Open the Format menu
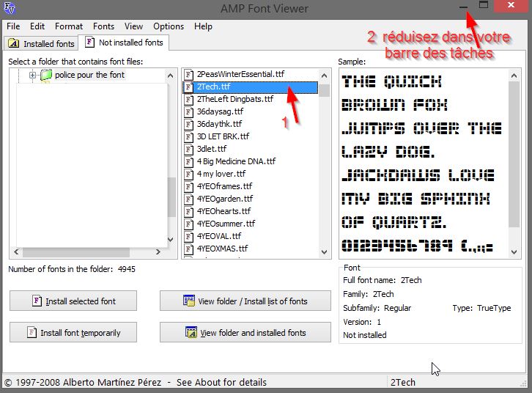The height and width of the screenshot is (393, 532). [x=68, y=26]
